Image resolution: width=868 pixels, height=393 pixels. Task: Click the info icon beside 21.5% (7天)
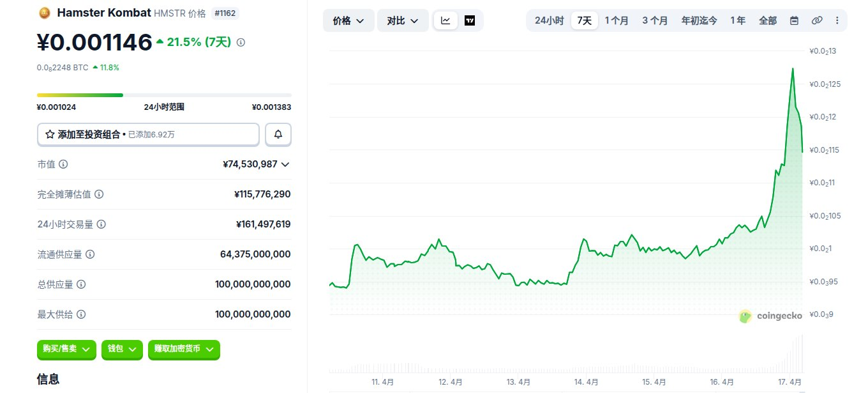[241, 42]
